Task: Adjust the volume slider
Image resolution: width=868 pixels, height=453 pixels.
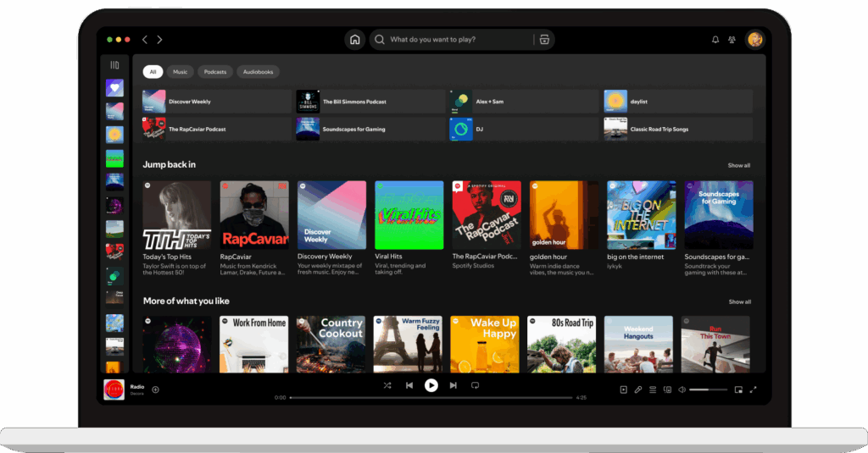Action: tap(708, 389)
